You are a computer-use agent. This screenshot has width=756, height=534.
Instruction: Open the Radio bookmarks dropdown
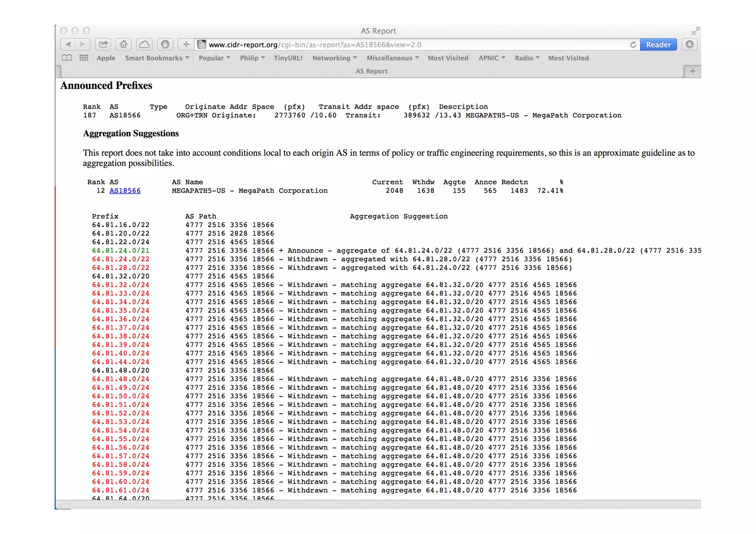(527, 58)
